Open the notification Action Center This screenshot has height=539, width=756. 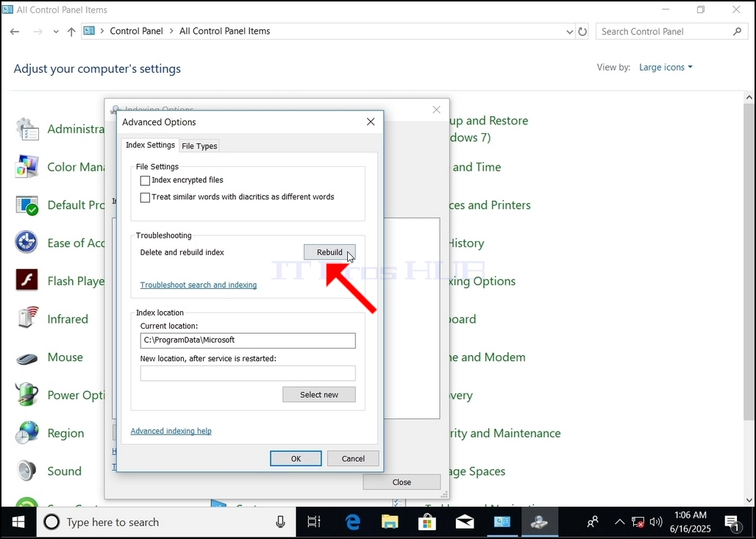(x=732, y=522)
